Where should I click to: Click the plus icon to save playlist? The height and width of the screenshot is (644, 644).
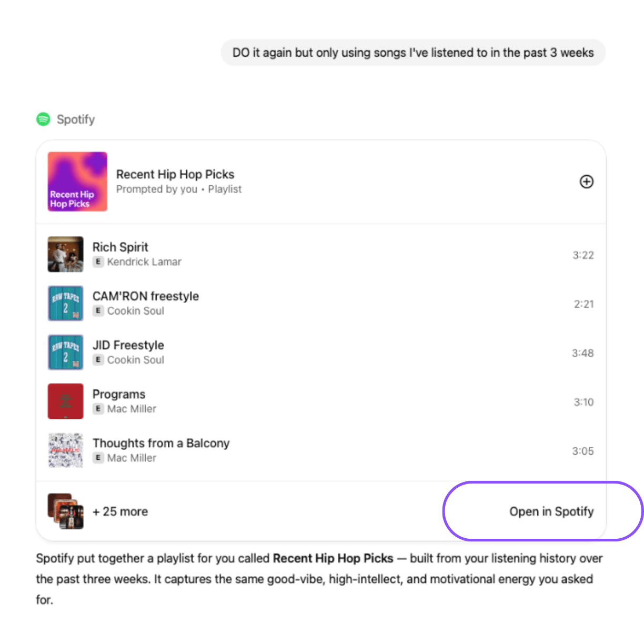click(x=586, y=182)
